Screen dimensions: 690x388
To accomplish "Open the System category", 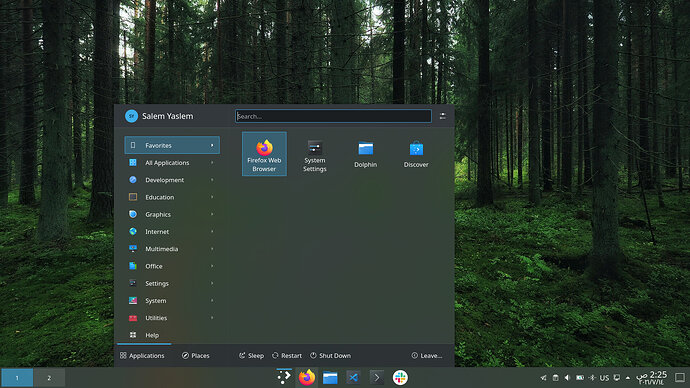I will [x=172, y=300].
